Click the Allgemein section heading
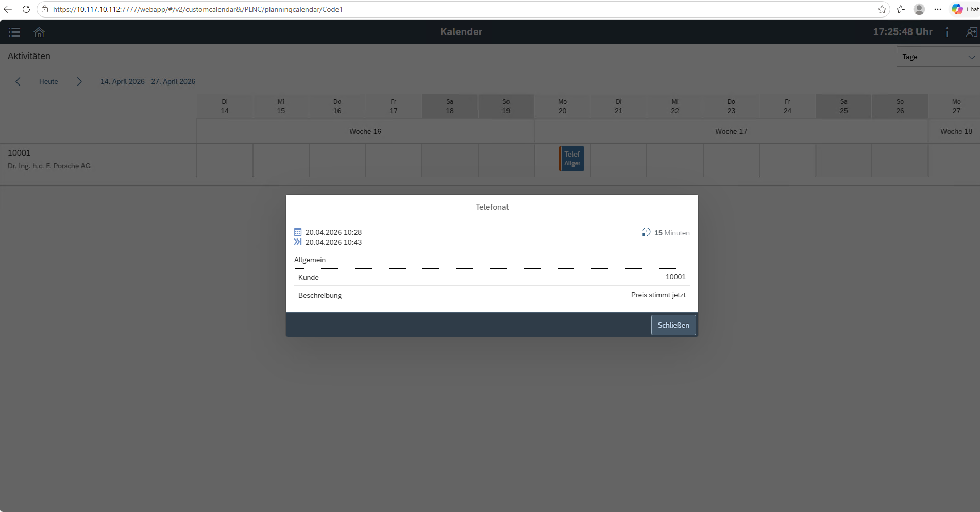This screenshot has width=980, height=512. click(x=310, y=260)
